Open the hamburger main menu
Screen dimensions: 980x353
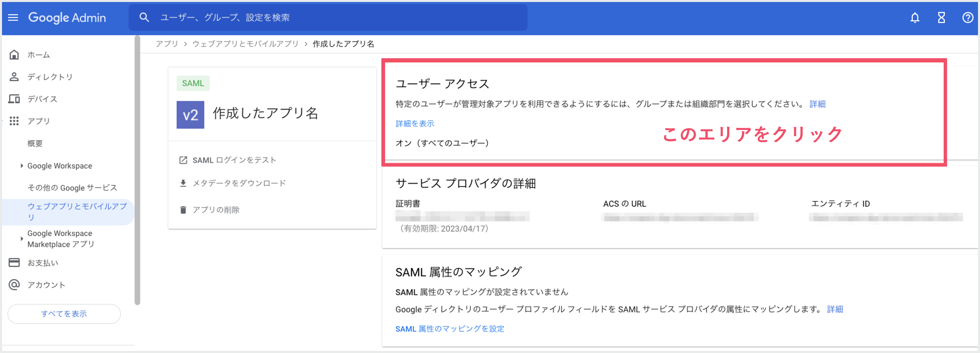click(x=13, y=18)
